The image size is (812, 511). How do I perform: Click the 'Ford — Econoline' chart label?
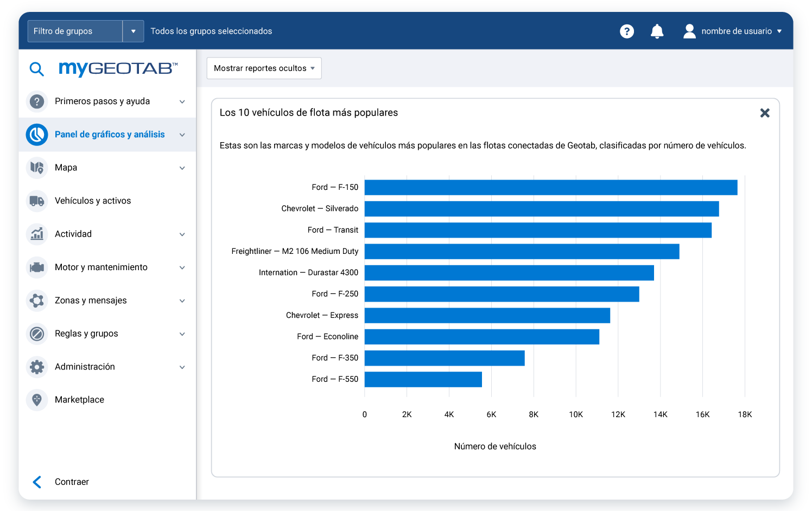pos(328,337)
